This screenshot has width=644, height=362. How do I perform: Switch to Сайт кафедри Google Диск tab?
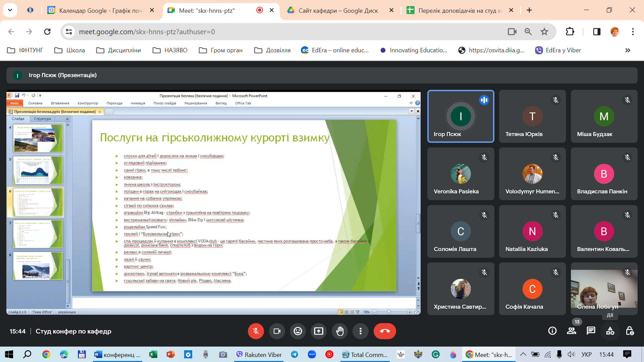point(338,10)
